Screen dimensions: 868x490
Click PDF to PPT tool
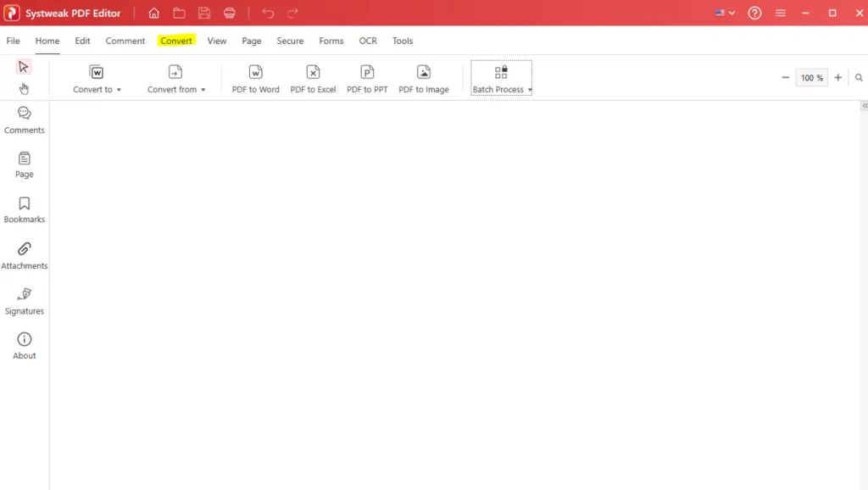coord(367,79)
